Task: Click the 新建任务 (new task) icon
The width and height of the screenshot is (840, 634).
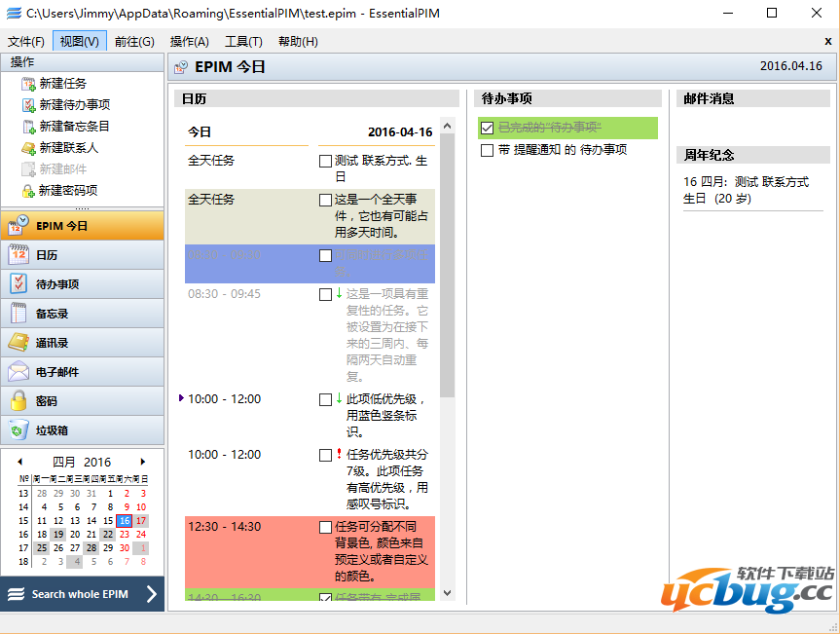Action: (28, 84)
